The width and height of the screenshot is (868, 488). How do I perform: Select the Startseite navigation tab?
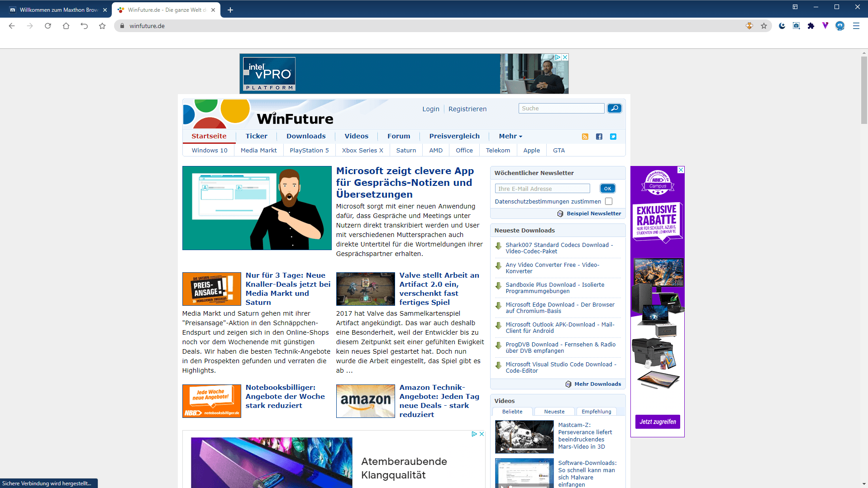coord(209,136)
